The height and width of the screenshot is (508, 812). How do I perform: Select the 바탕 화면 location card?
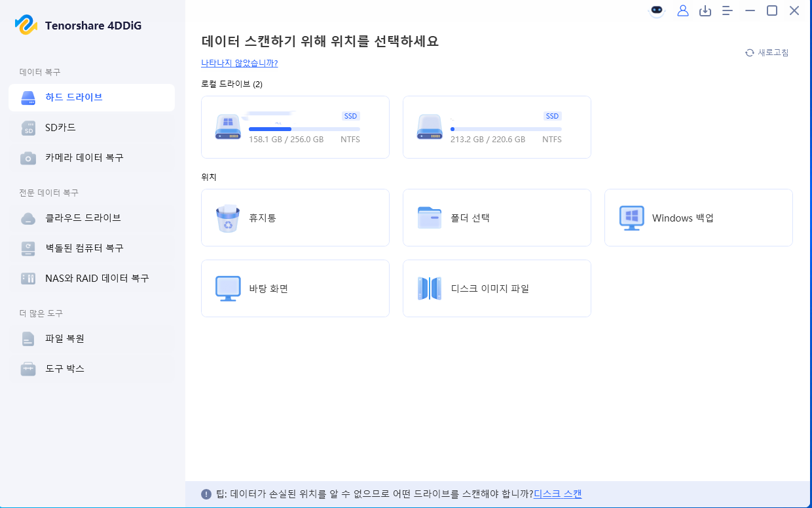(x=295, y=288)
